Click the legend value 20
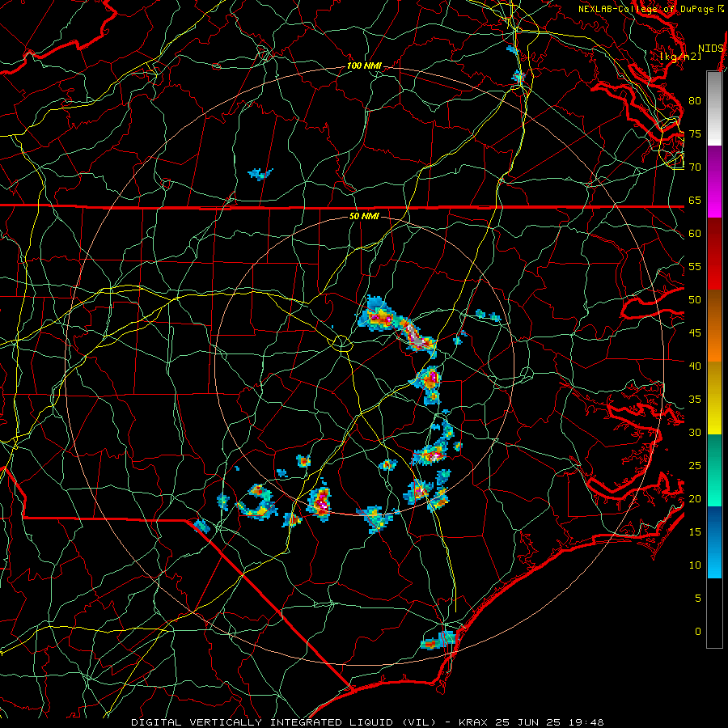This screenshot has width=728, height=728. click(x=695, y=498)
